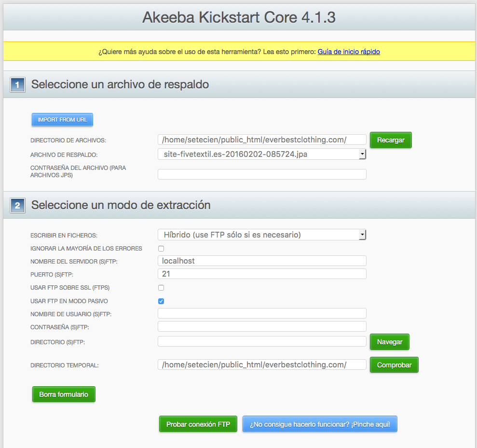Click the Directorio de archivos label

(x=68, y=140)
